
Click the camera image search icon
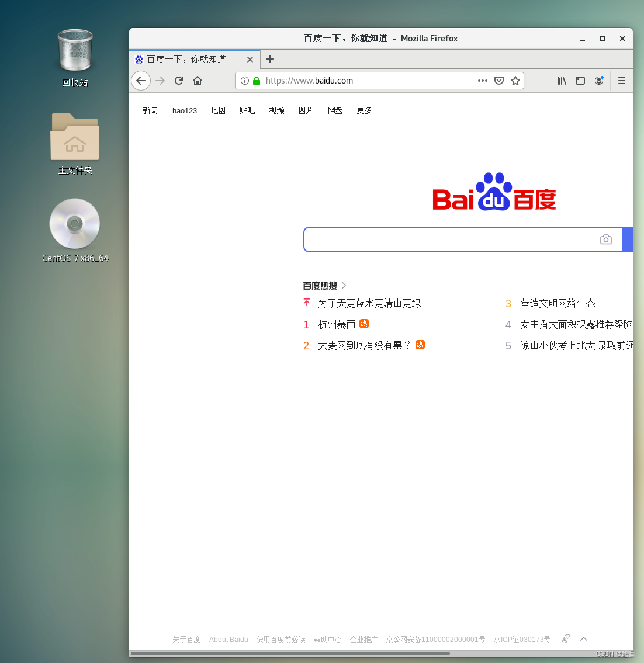coord(606,239)
